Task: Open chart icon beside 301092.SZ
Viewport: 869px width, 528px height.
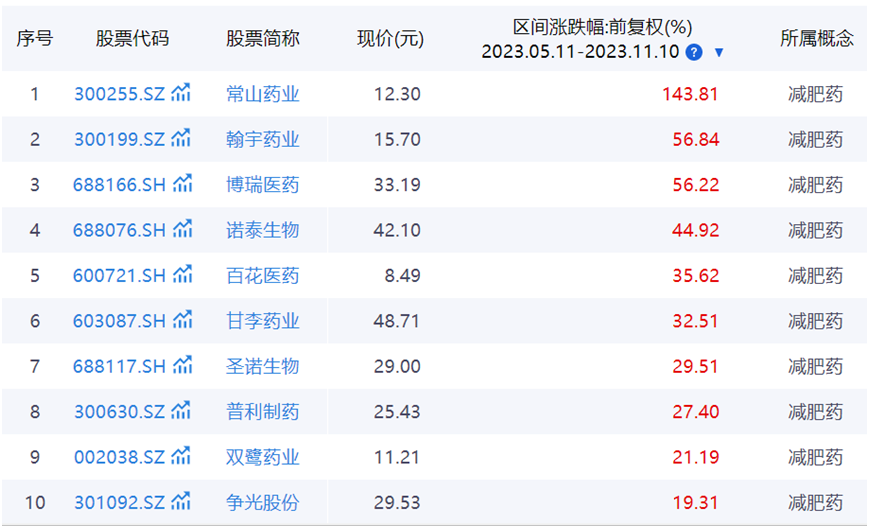Action: tap(181, 502)
